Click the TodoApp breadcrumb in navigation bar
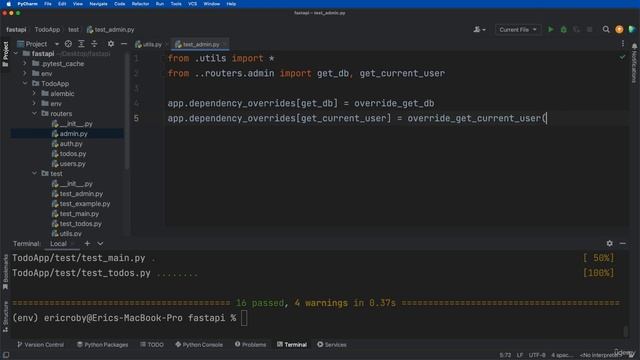Screen dimensions: 640x360 pyautogui.click(x=47, y=29)
